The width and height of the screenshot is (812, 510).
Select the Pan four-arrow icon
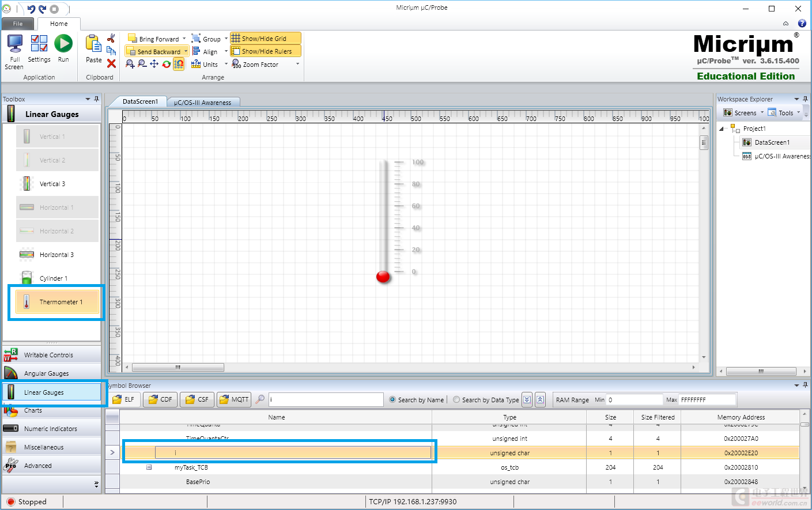(x=154, y=64)
